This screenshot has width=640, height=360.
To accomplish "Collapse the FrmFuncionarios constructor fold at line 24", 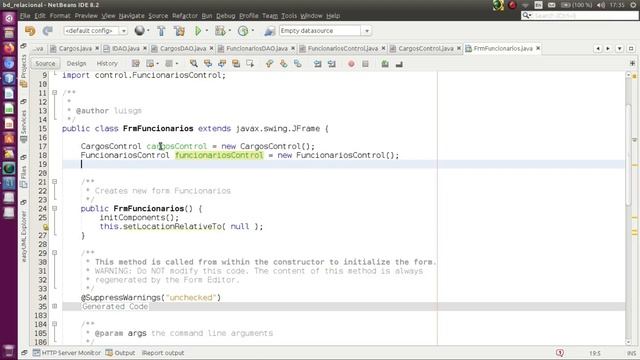I will click(x=54, y=209).
